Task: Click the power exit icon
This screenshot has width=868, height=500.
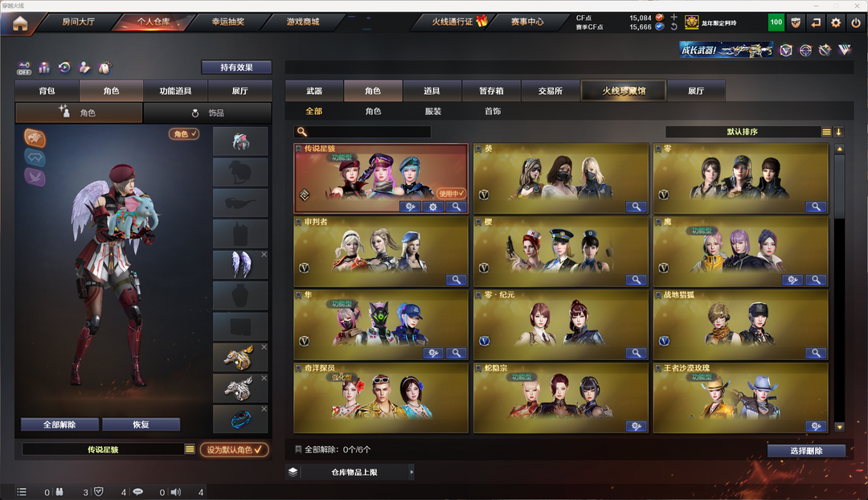Action: click(856, 23)
